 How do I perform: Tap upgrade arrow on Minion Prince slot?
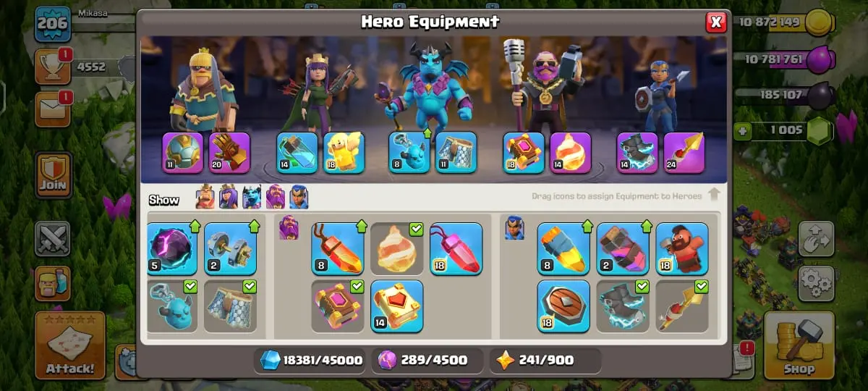coord(427,133)
